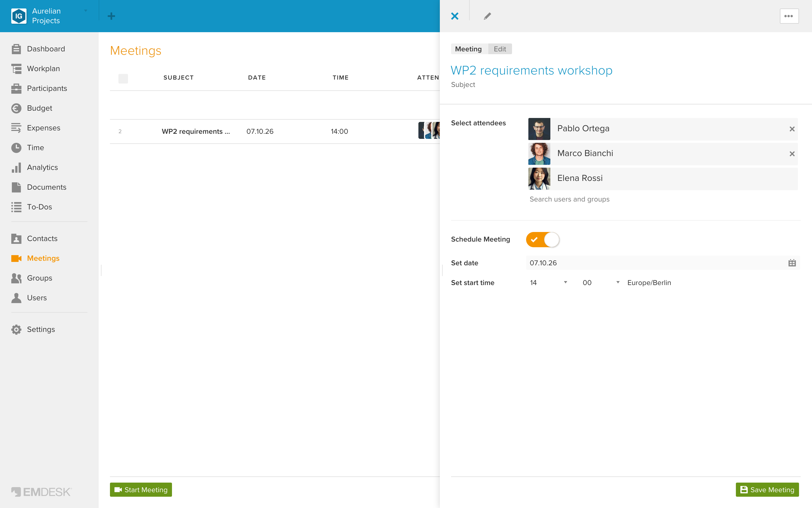The height and width of the screenshot is (508, 812).
Task: Open Settings gear item
Action: tap(33, 329)
